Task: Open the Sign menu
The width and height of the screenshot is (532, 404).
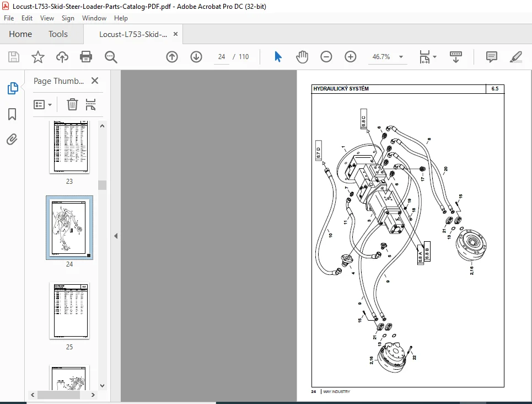Action: (68, 18)
